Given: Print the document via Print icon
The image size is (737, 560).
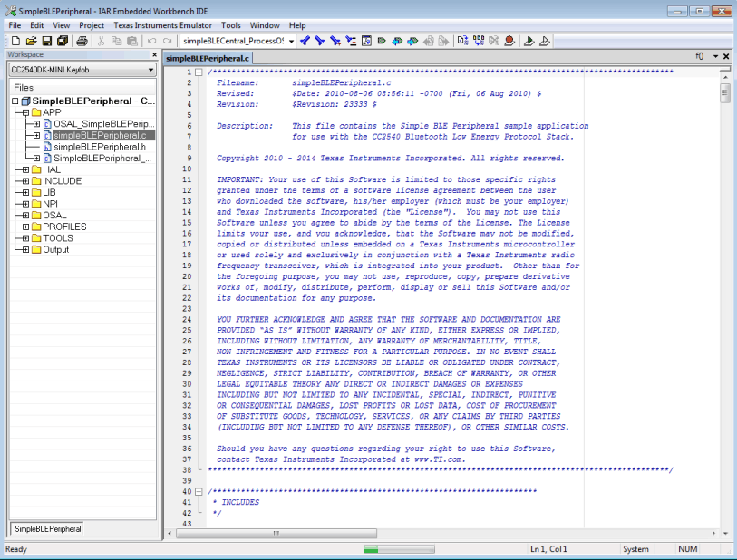Looking at the screenshot, I should click(x=81, y=41).
